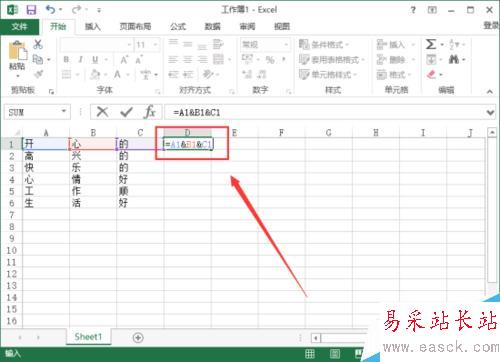Click the Format Painter brush icon
The width and height of the screenshot is (500, 362).
point(38,74)
